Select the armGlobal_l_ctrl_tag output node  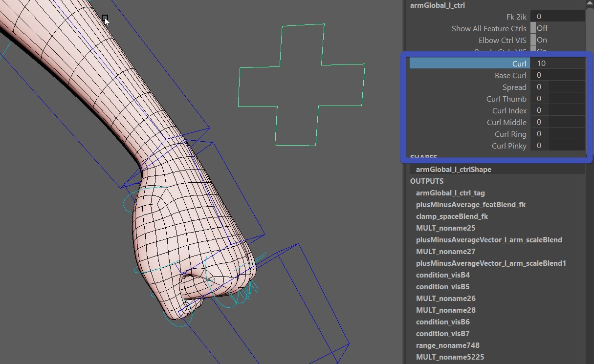[450, 193]
